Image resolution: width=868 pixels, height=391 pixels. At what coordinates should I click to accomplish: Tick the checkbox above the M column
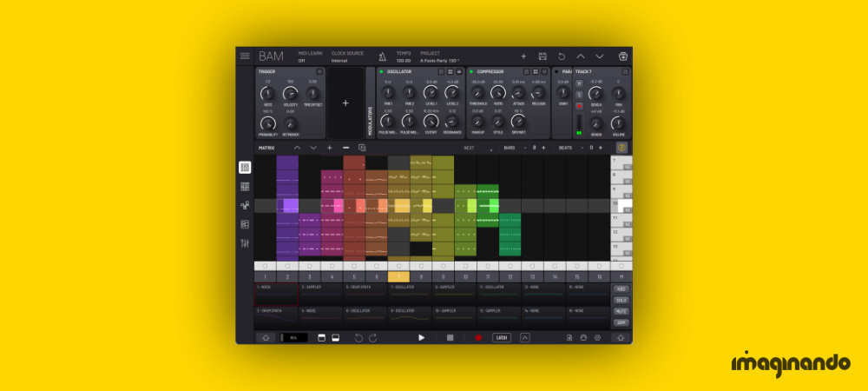pos(621,267)
